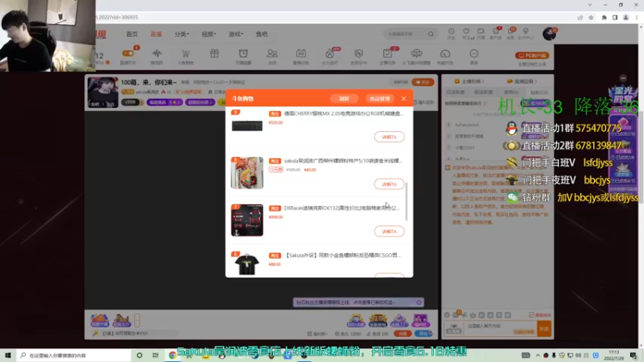Open anchor submissions link in right panel
Viewport: 644px width, 362px height.
pyautogui.click(x=469, y=81)
